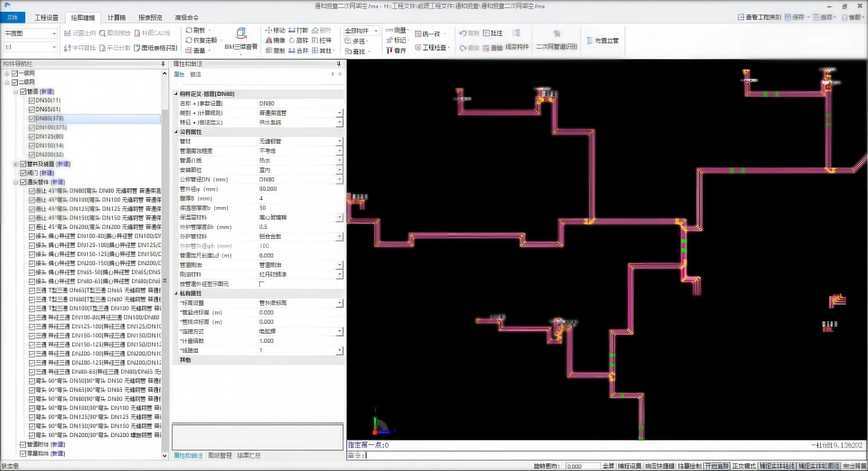Collapse the private properties (私有属性) section
This screenshot has width=868, height=471.
click(176, 294)
